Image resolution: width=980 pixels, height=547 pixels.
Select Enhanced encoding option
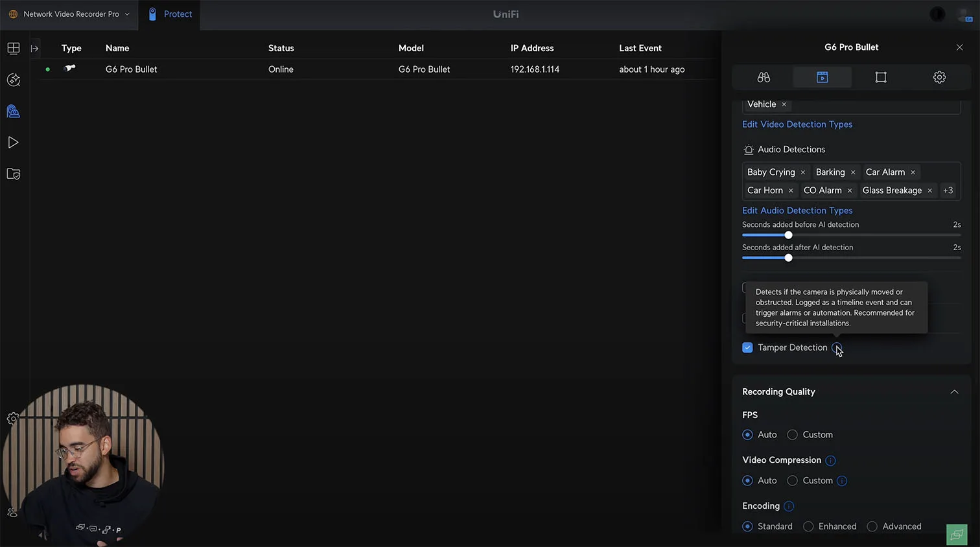click(x=808, y=526)
